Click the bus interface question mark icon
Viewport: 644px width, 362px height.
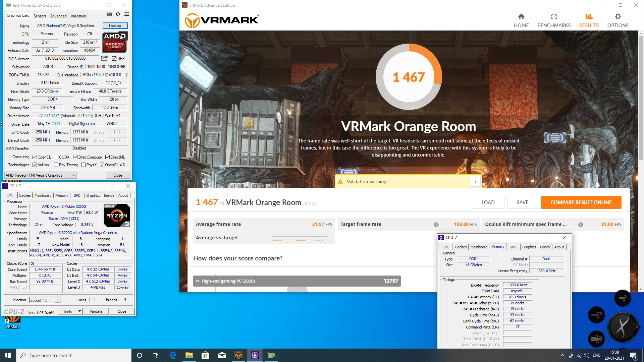tap(126, 75)
